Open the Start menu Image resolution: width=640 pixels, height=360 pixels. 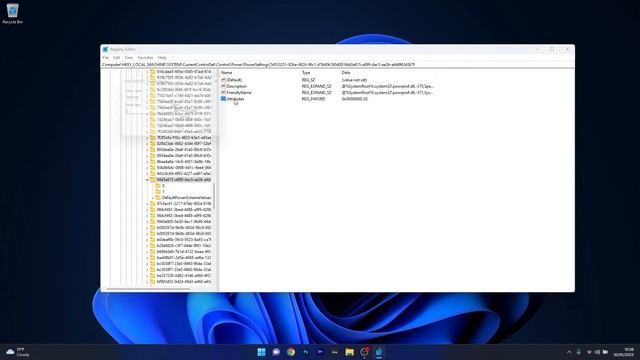[261, 352]
